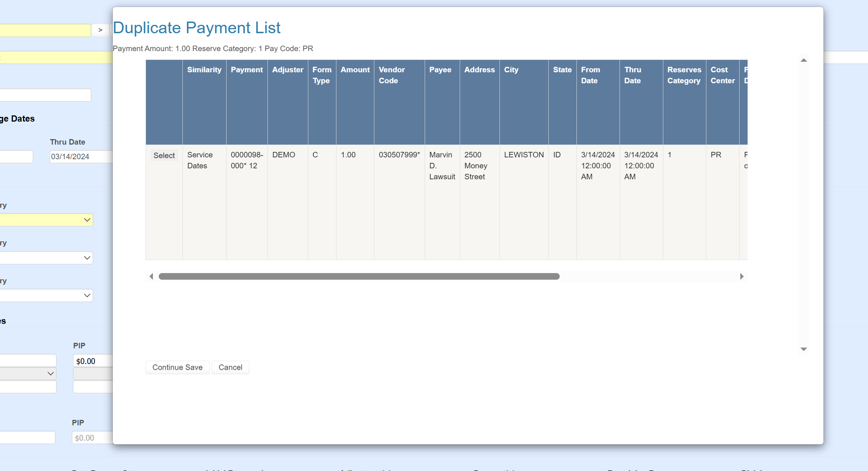The height and width of the screenshot is (471, 868).
Task: Click the '>' button beside the yellow field
Action: [100, 30]
